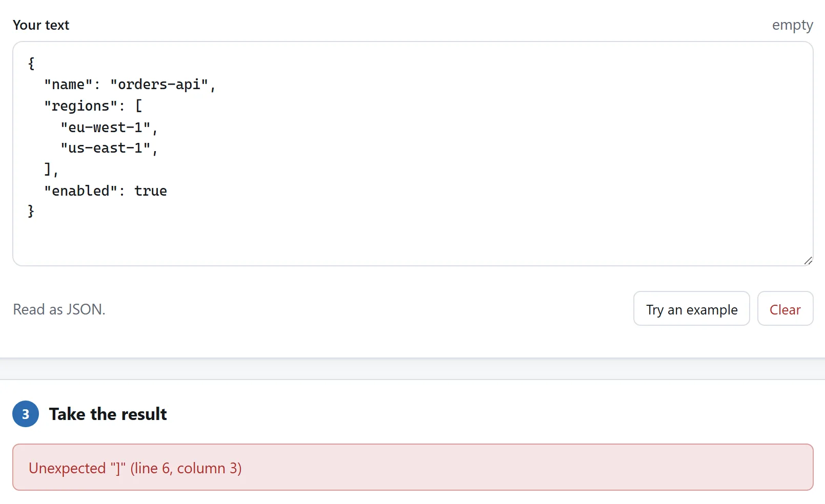Place cursor on the "regions" line

[x=93, y=106]
